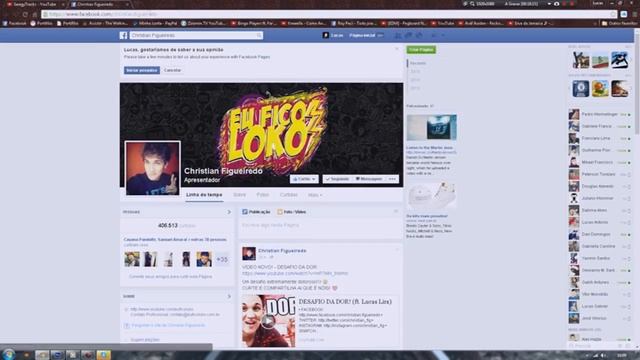Click the +35 more friends tile
640x360 pixels.
(222, 259)
